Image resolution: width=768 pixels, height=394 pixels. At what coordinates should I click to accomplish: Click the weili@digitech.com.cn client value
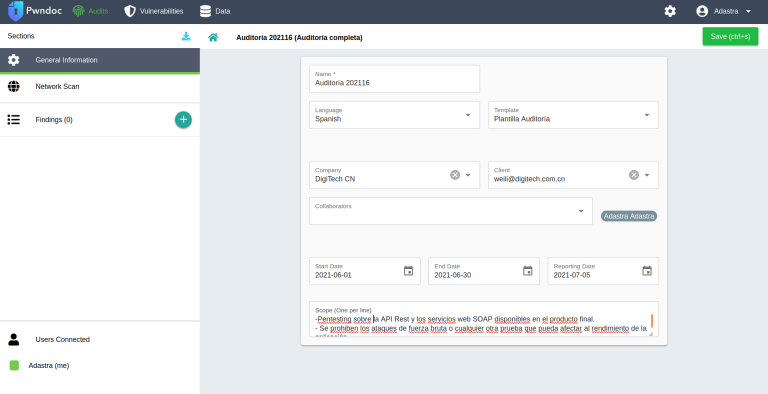pyautogui.click(x=529, y=179)
